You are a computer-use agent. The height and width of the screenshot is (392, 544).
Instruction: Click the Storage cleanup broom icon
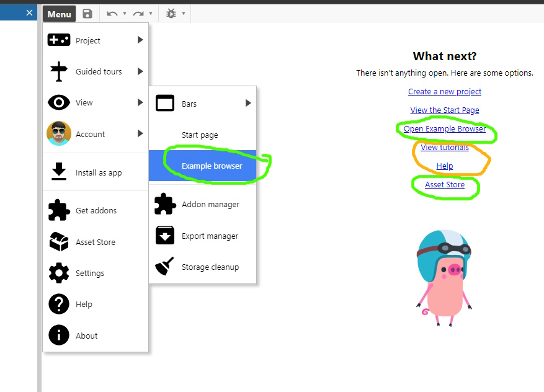click(164, 266)
